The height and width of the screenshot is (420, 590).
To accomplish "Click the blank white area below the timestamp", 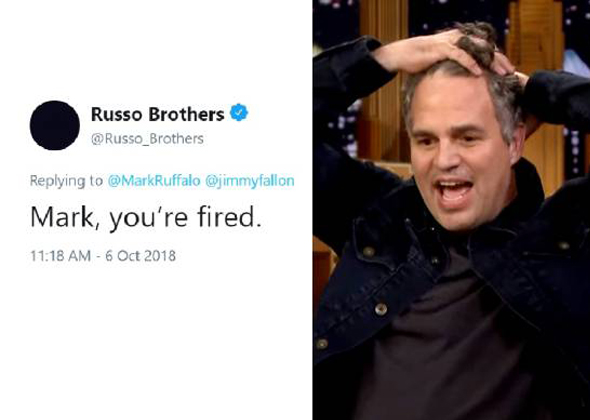I will [x=156, y=339].
